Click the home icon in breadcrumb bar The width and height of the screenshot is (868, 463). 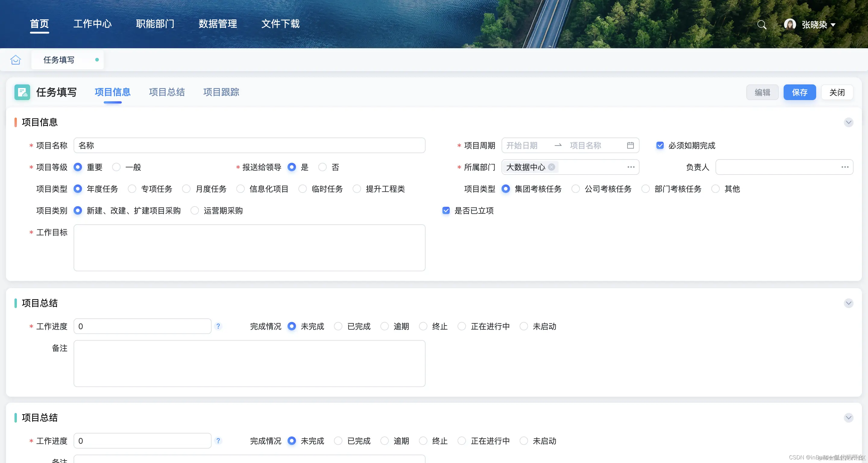pos(15,60)
